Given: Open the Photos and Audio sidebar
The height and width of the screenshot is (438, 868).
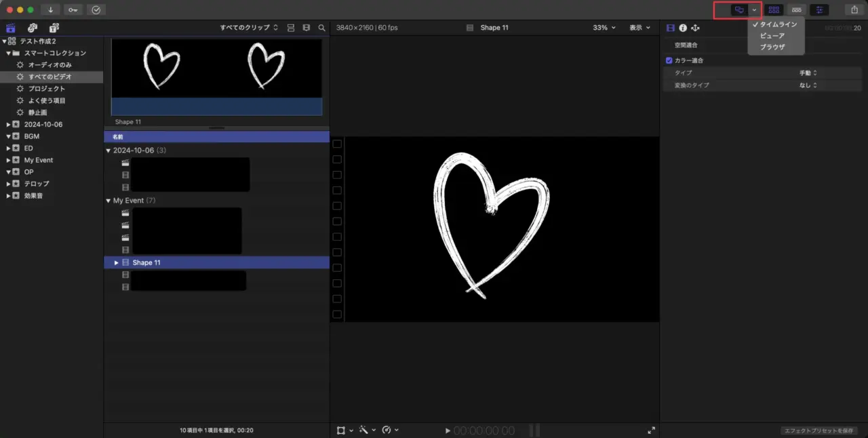Looking at the screenshot, I should 32,28.
